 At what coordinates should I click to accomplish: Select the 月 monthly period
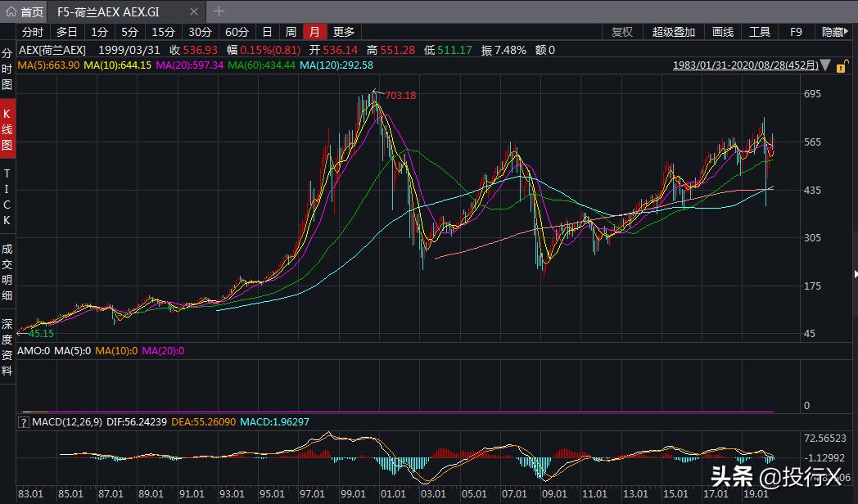coord(314,32)
